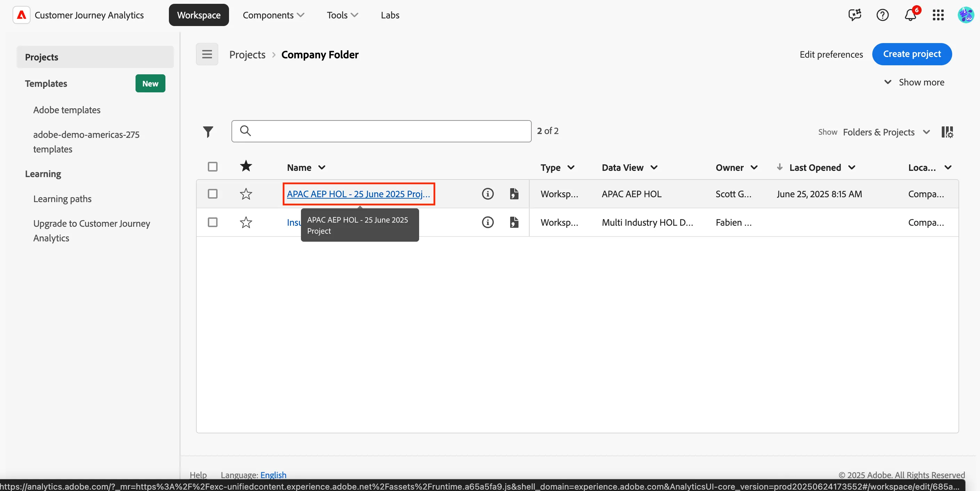Open the Tools dropdown menu
Image resolution: width=980 pixels, height=491 pixels.
pos(342,15)
